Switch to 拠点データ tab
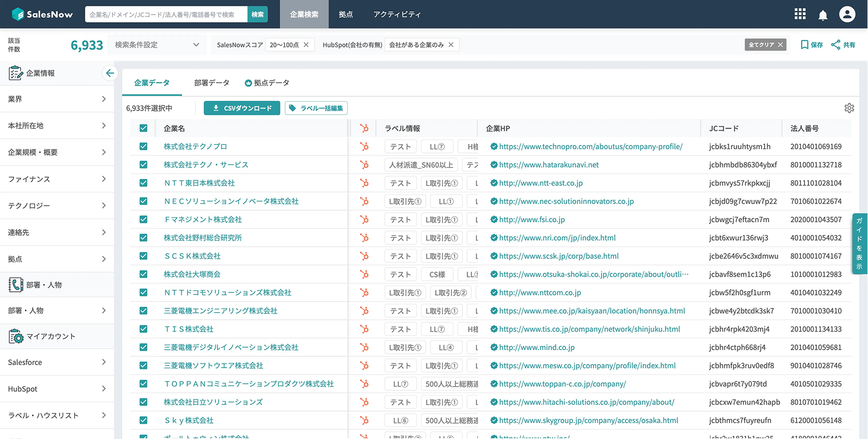 267,83
